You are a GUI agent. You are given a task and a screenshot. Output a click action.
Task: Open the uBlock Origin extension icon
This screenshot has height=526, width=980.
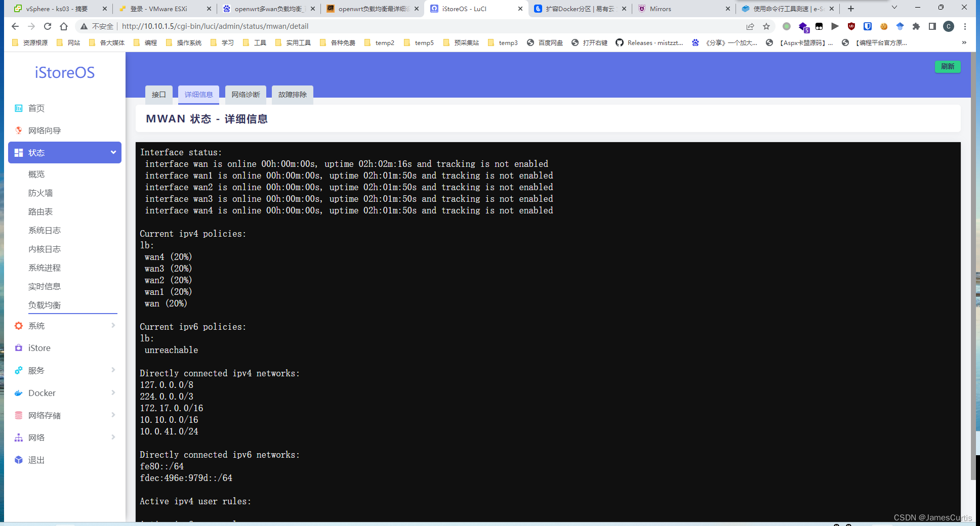coord(851,26)
